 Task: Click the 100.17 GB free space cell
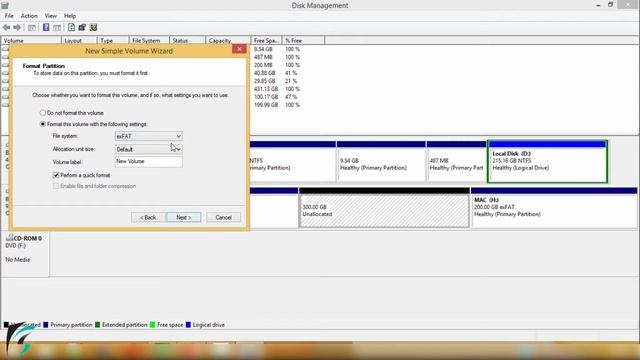266,97
